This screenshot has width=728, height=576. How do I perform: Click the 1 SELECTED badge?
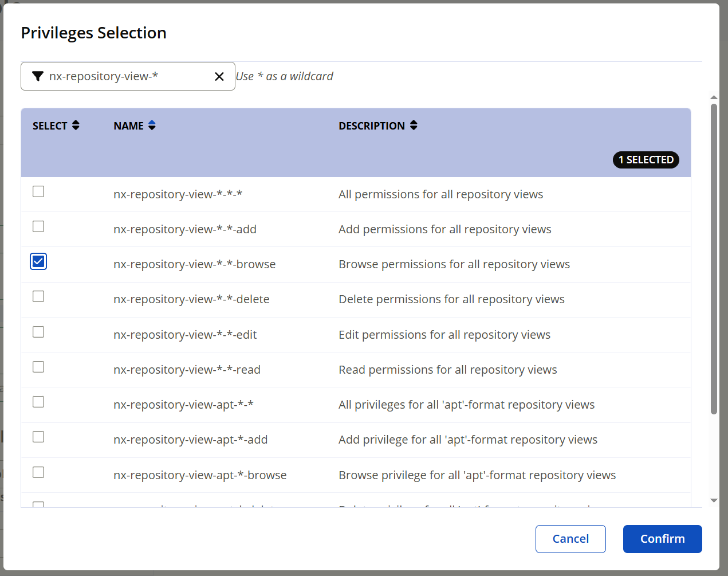(x=646, y=160)
